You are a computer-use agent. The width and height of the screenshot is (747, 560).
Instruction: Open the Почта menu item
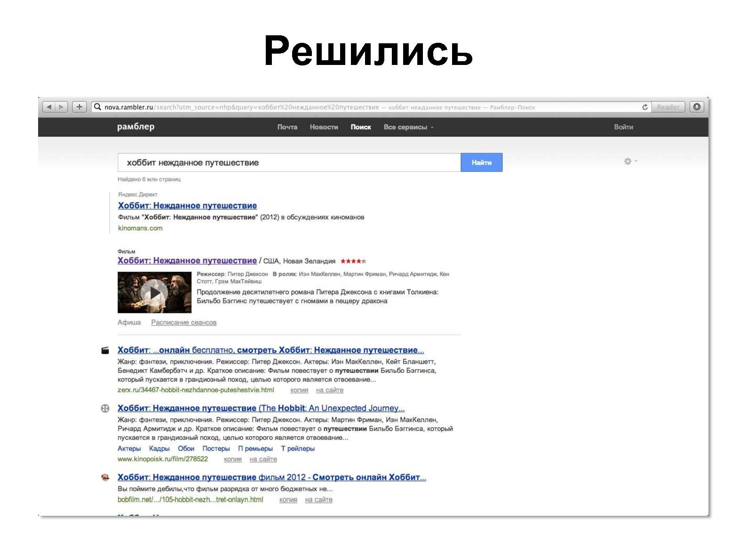pos(287,127)
